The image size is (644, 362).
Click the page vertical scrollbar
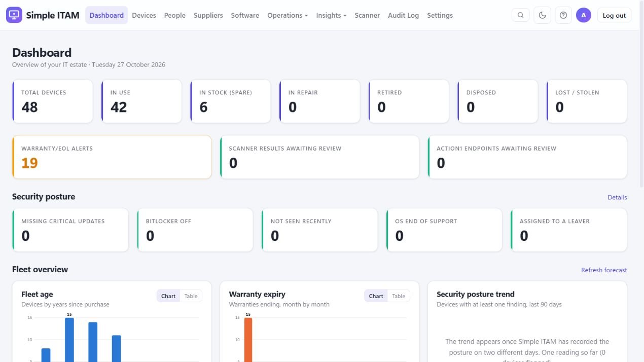(x=641, y=94)
